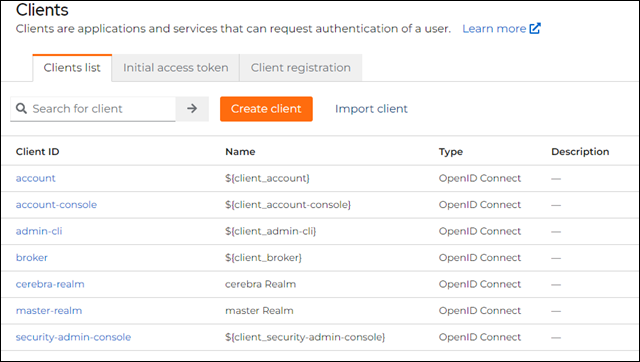Click the Type column header
This screenshot has height=362, width=640.
tap(451, 152)
